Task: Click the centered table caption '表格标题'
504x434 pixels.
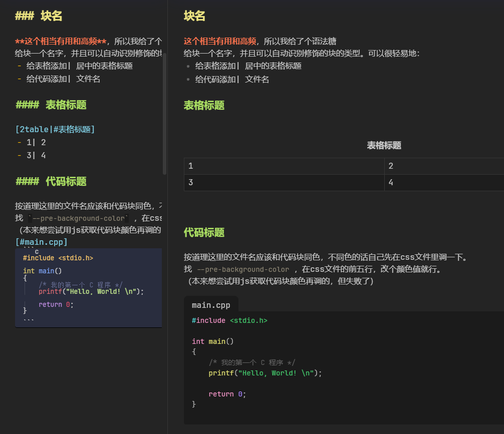Action: (384, 146)
